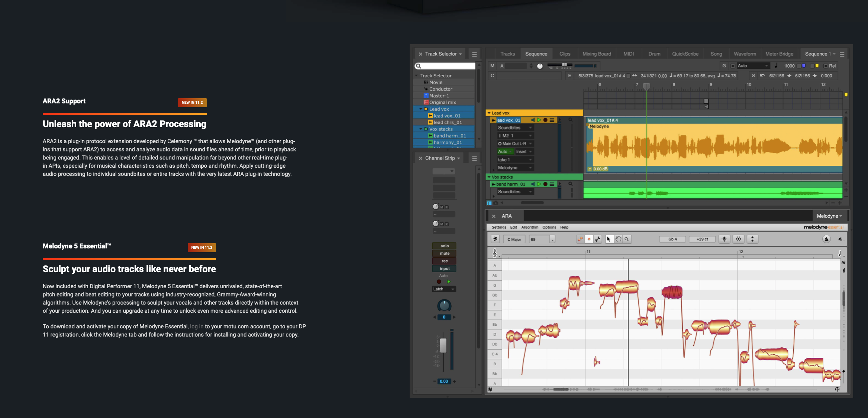Toggle the solo button in Channel Strip
Image resolution: width=868 pixels, height=418 pixels.
coord(444,246)
